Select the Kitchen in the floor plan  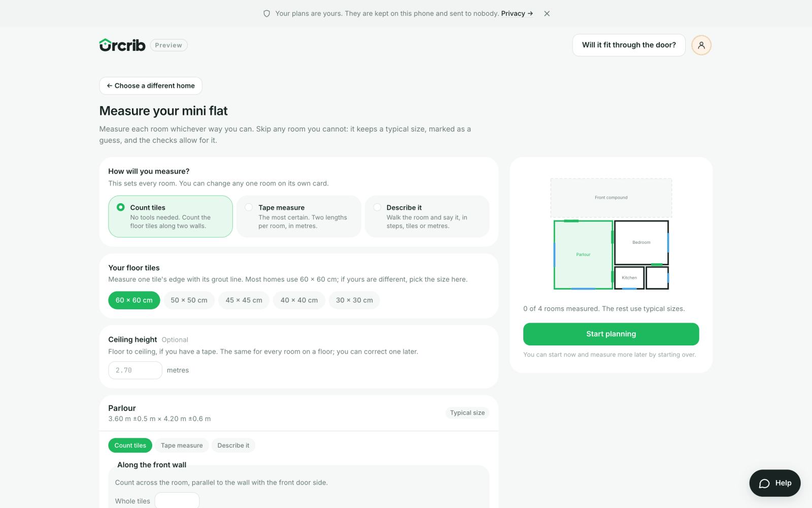[629, 278]
